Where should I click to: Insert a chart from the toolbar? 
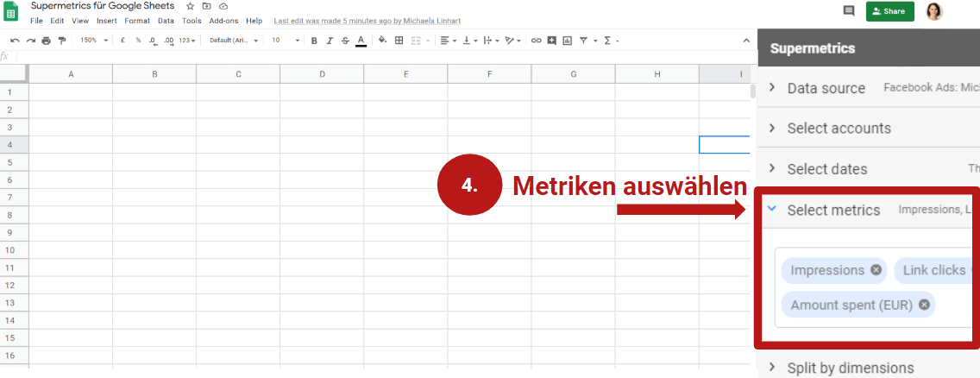point(567,41)
